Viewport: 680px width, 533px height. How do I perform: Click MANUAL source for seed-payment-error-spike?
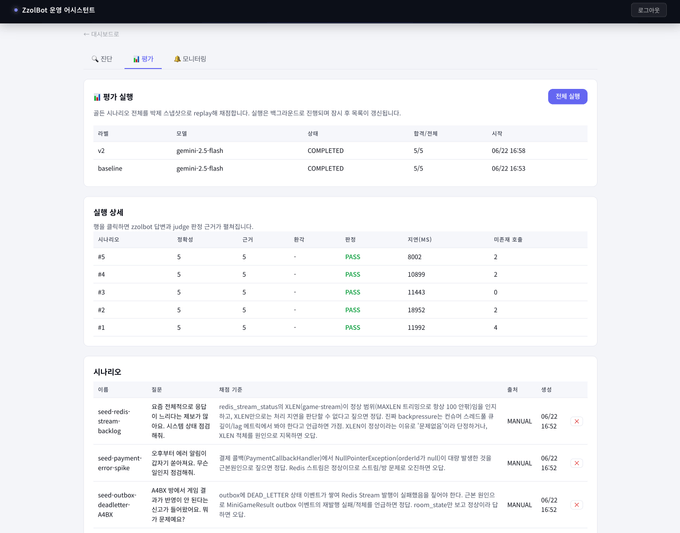pyautogui.click(x=519, y=463)
